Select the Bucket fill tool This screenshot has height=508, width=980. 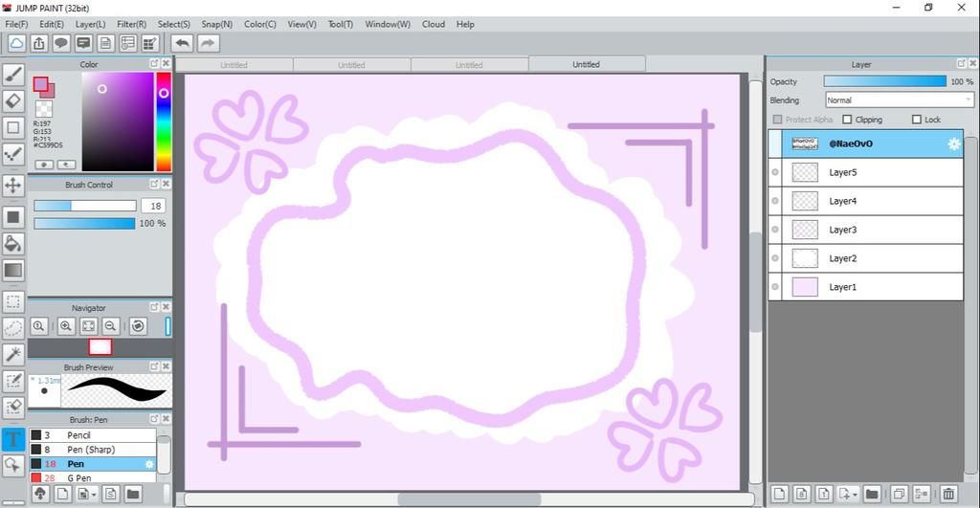13,244
